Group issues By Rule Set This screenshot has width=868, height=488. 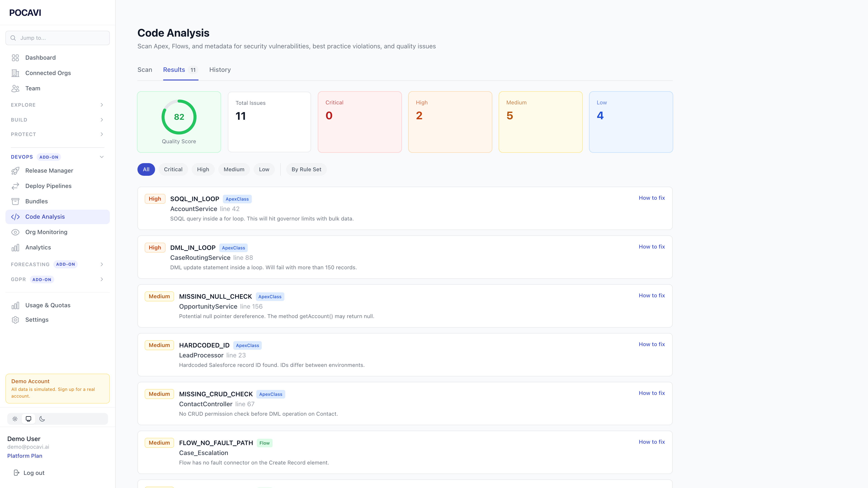click(307, 169)
